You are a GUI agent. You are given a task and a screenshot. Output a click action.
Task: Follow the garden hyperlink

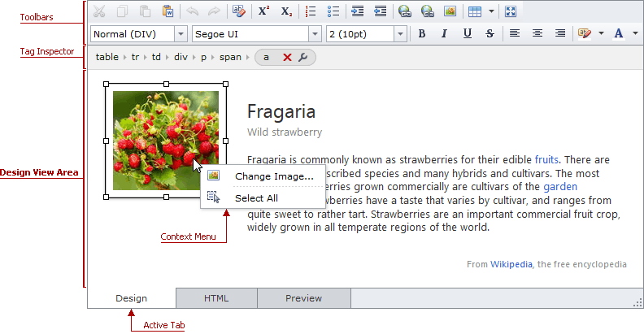[560, 187]
